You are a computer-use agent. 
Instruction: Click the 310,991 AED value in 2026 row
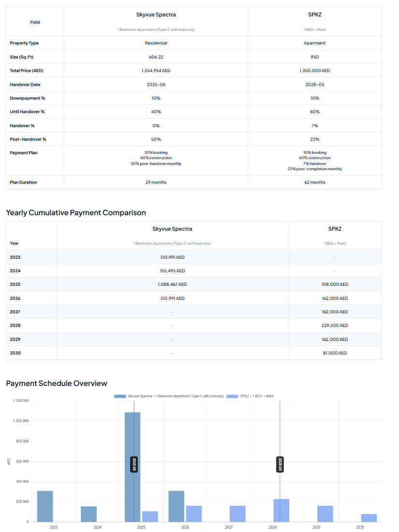coord(172,298)
